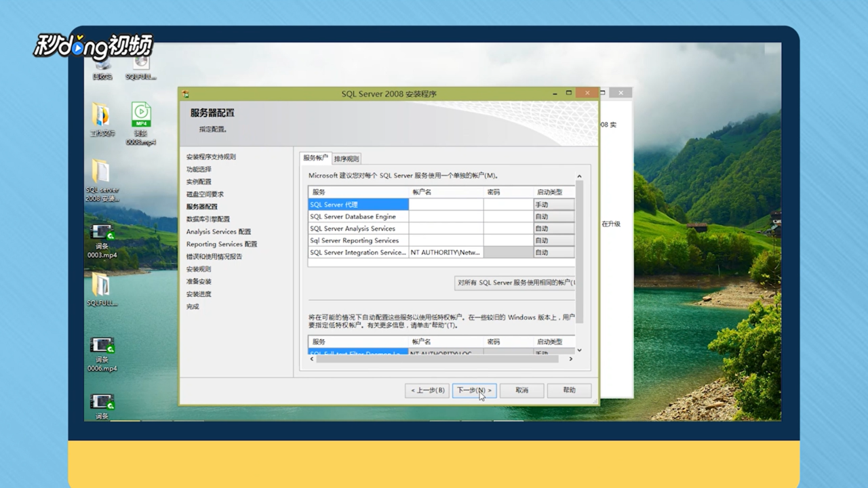Image resolution: width=868 pixels, height=488 pixels.
Task: Click the 密码 column header in top table
Action: point(508,192)
